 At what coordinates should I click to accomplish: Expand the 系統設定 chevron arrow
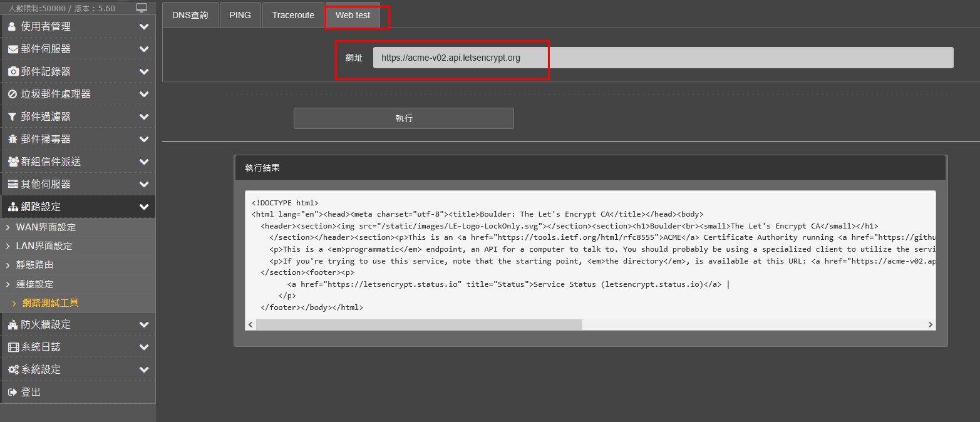click(x=144, y=369)
